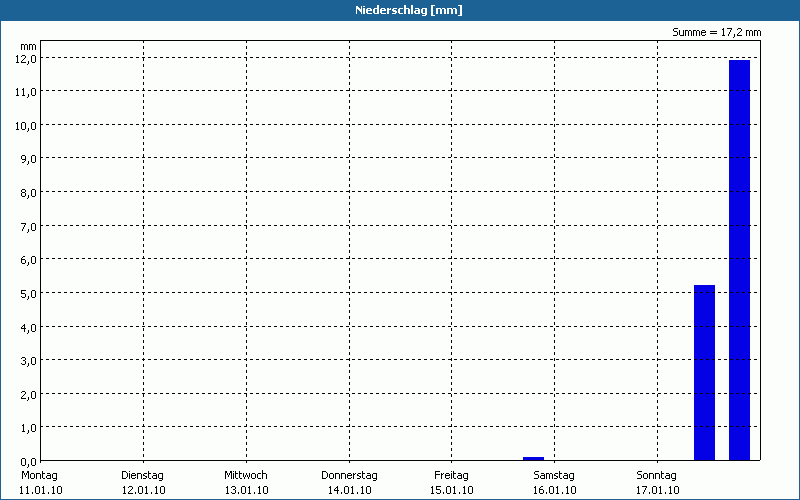Click the Donnerstag 14.01.10 axis label

[x=349, y=483]
